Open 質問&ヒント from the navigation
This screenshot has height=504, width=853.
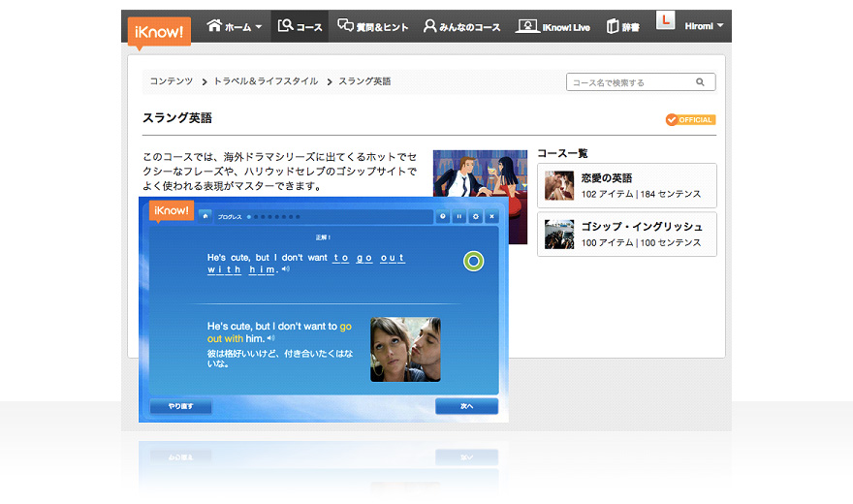[372, 26]
